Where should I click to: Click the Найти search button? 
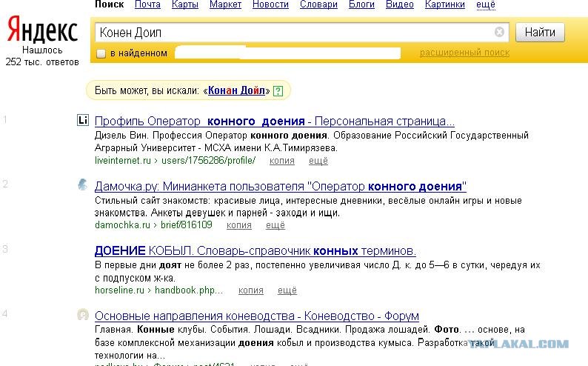tap(540, 33)
